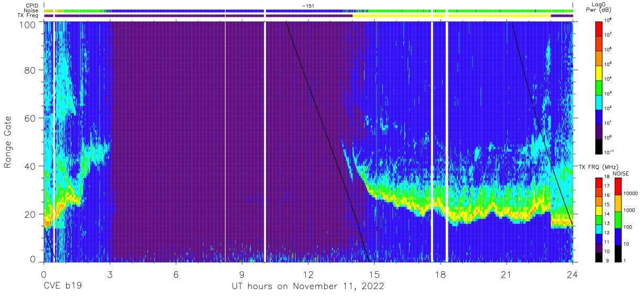Click the yellow section of TX Freq strip
Viewport: 644px width, 297px height.
coord(452,16)
